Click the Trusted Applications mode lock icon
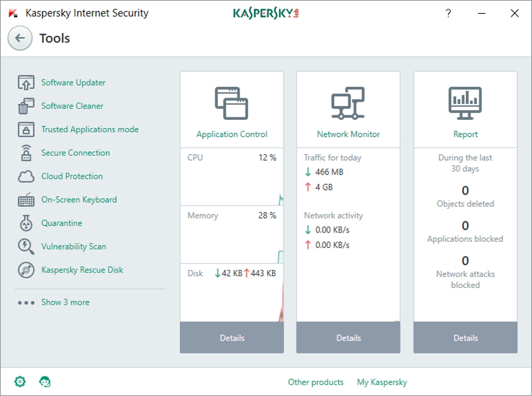 click(26, 129)
